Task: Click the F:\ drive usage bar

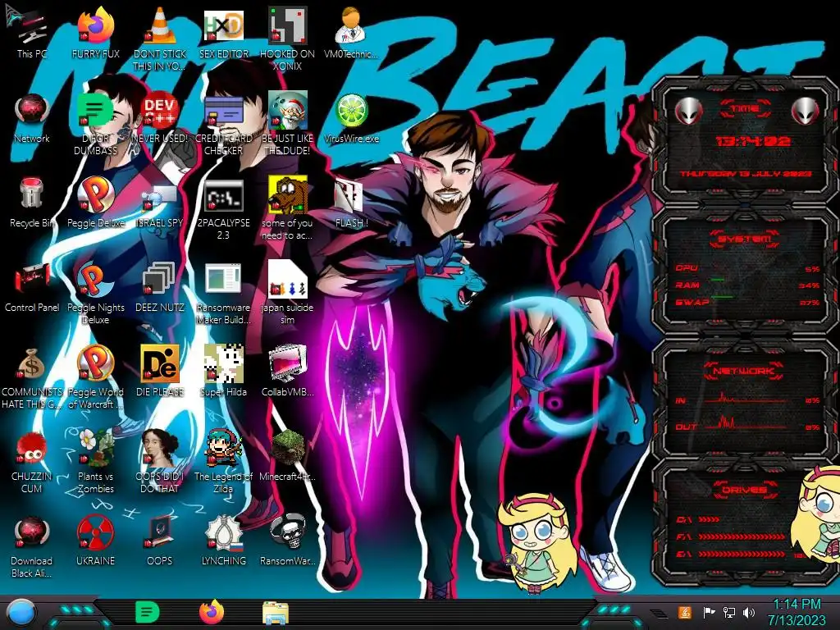Action: pos(742,536)
